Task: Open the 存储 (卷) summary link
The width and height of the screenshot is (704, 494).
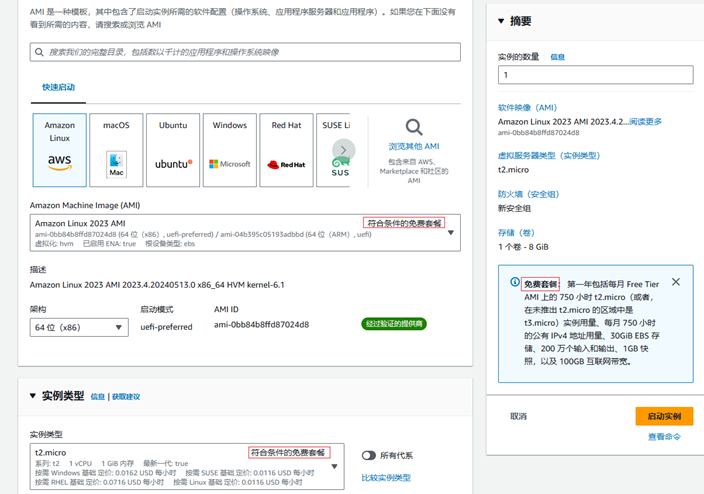Action: (516, 233)
